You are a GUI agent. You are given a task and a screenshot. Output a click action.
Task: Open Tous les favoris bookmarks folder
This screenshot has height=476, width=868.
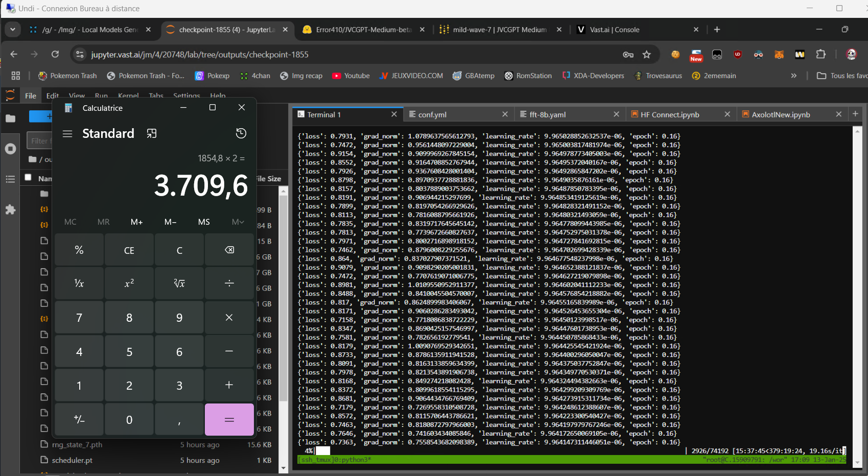(842, 76)
